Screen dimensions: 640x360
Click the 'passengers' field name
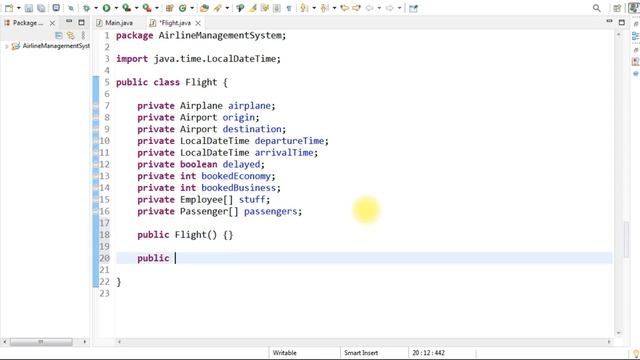(270, 211)
